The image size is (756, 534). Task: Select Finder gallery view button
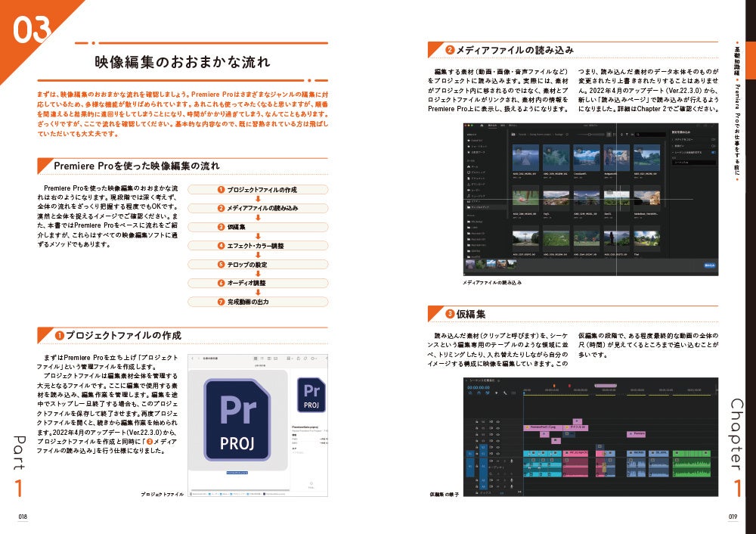click(x=275, y=359)
